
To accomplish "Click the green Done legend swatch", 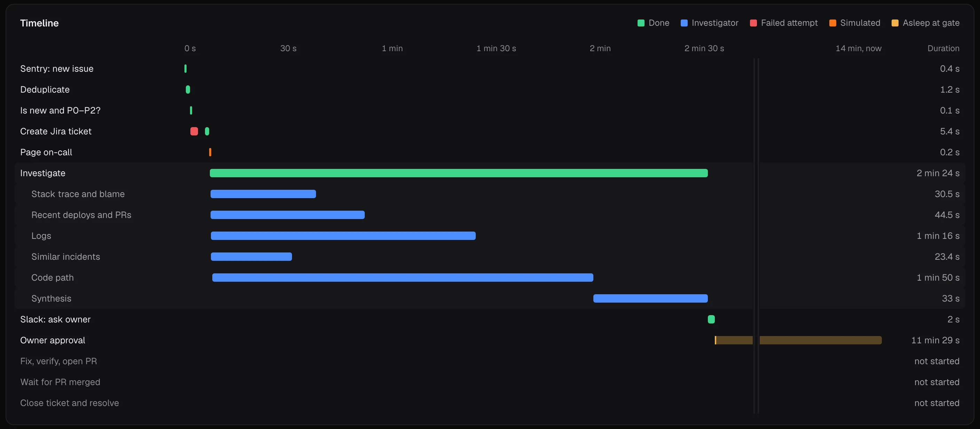I will pyautogui.click(x=641, y=23).
